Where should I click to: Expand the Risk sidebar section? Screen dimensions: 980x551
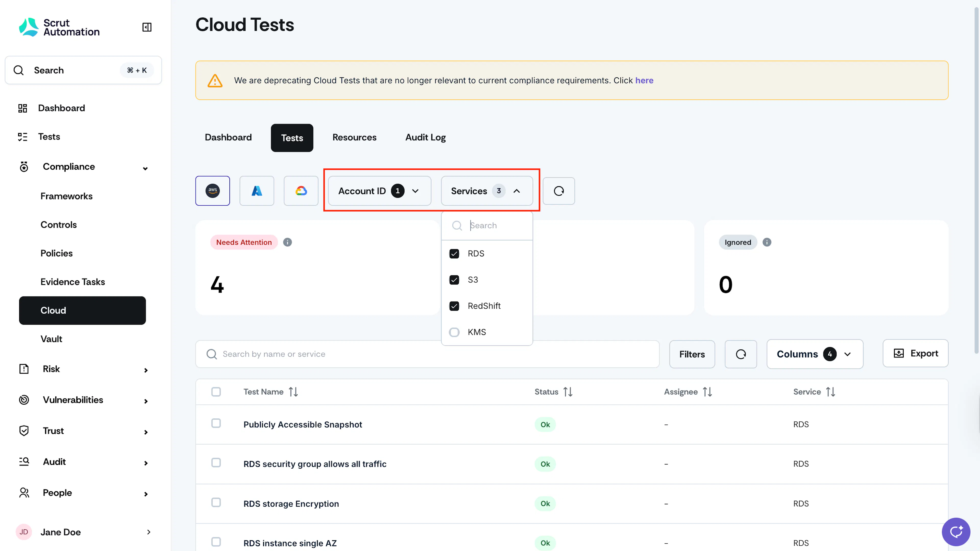[x=82, y=369]
